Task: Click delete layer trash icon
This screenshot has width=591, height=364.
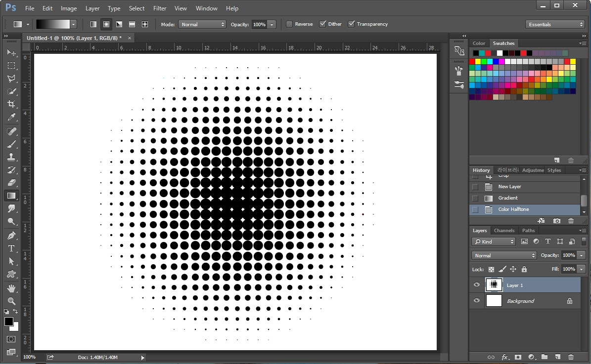Action: click(571, 357)
